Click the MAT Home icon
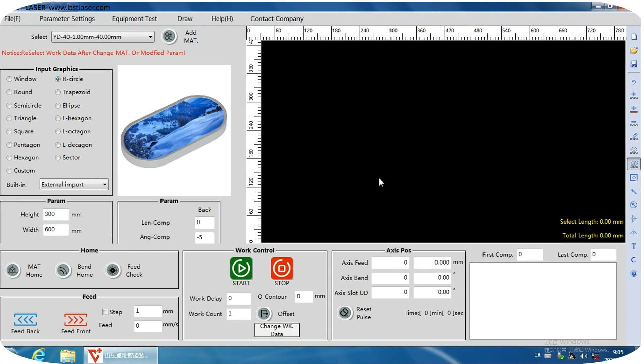 point(13,270)
